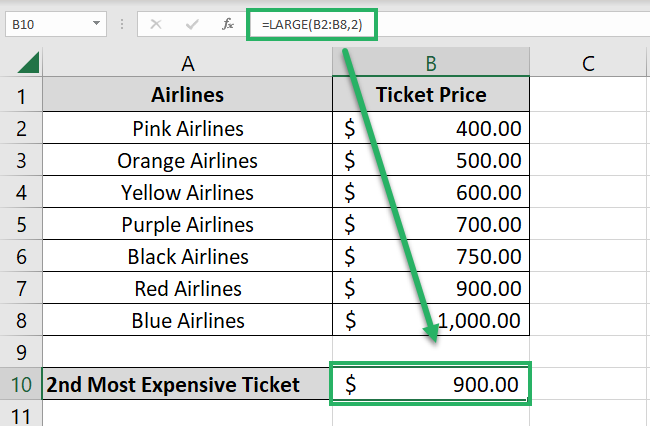
Task: Select row 9 header
Action: (x=20, y=352)
